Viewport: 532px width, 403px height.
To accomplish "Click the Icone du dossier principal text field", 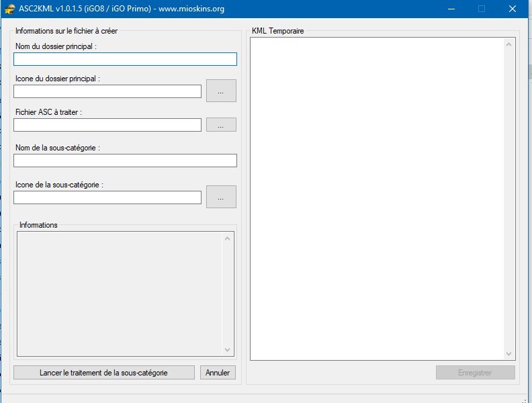I will [x=107, y=91].
